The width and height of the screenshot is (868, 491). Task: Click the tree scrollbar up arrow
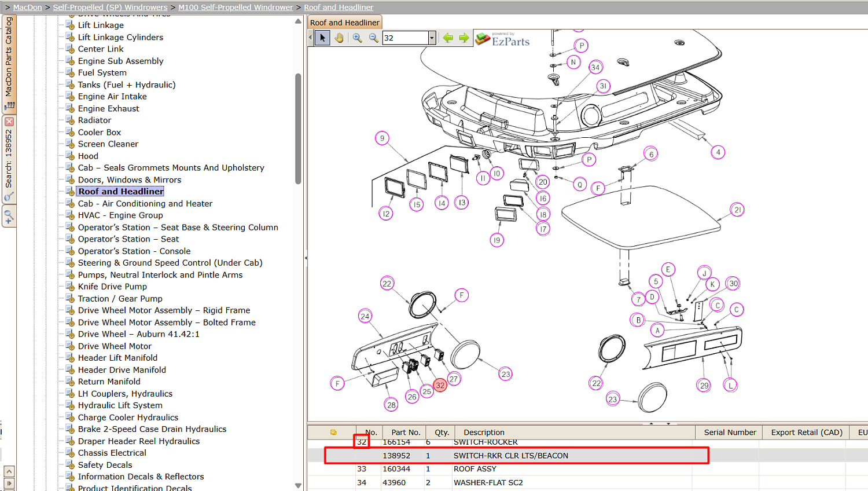point(298,21)
